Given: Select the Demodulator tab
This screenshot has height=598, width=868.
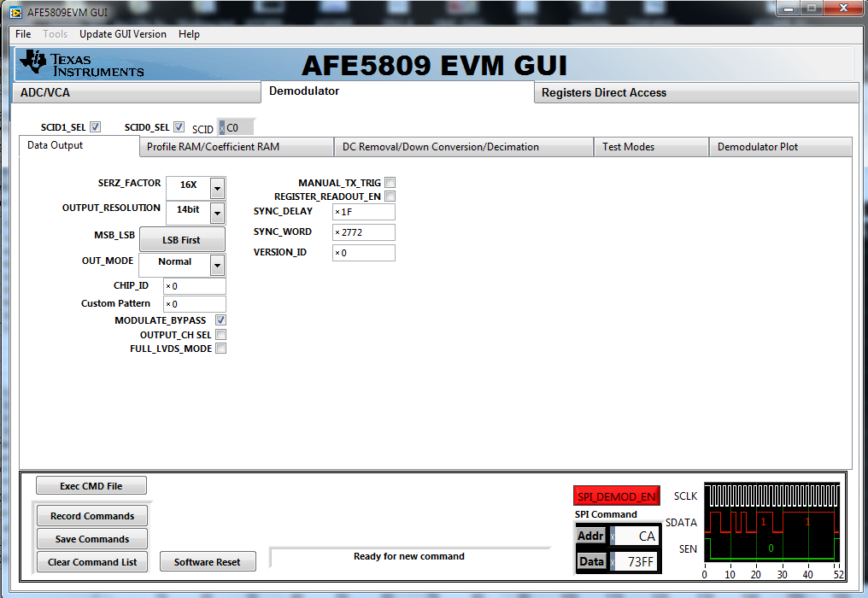Looking at the screenshot, I should tap(397, 91).
